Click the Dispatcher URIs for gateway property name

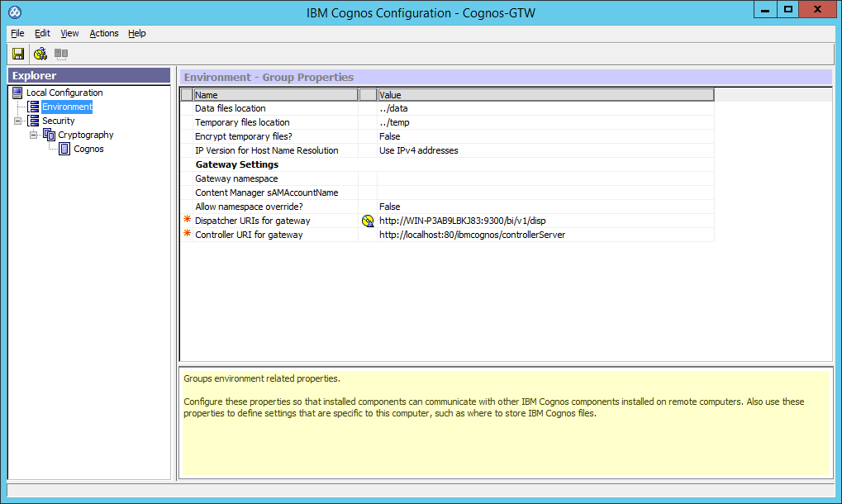(252, 221)
